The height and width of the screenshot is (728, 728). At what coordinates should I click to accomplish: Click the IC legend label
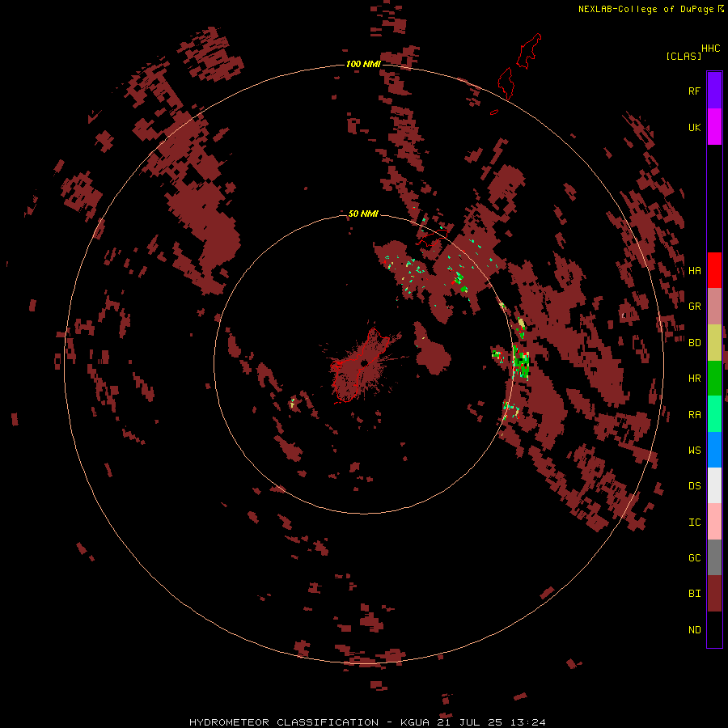[694, 523]
